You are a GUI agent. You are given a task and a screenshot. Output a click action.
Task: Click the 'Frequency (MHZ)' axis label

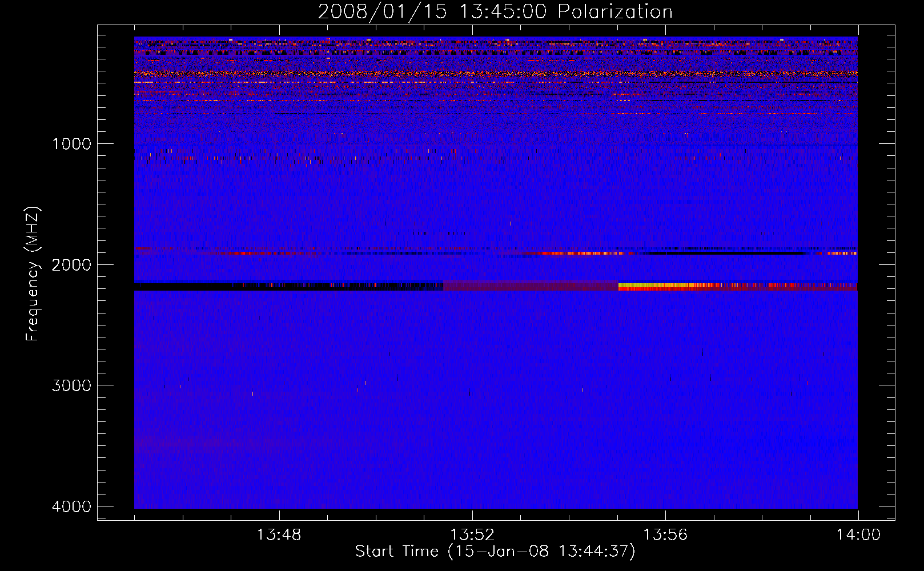pos(33,274)
